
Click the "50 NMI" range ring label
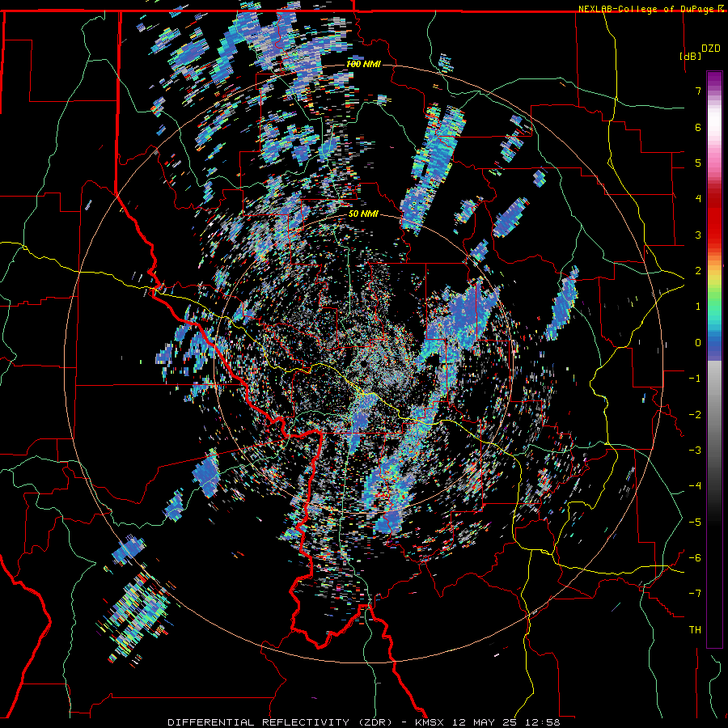(x=363, y=214)
